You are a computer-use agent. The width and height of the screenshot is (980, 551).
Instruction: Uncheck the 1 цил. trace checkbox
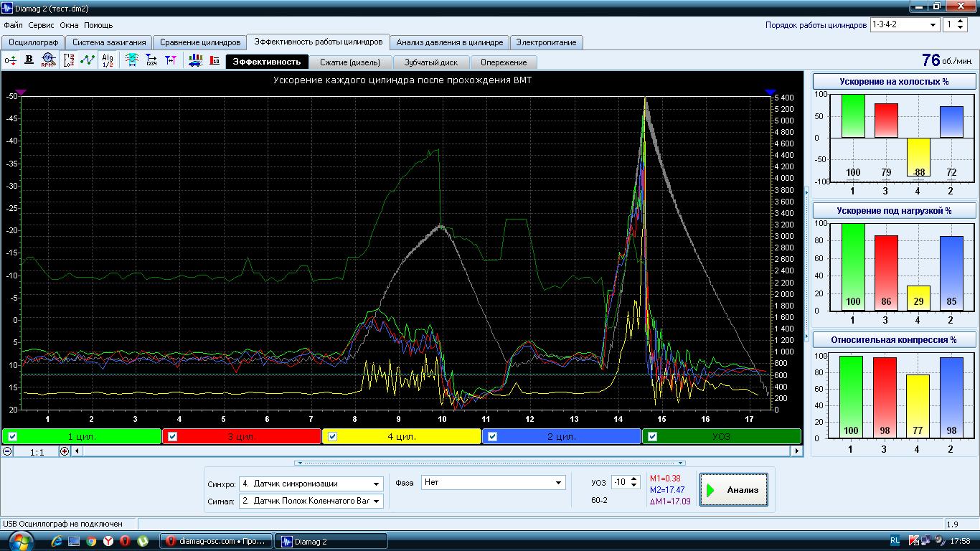pos(13,436)
